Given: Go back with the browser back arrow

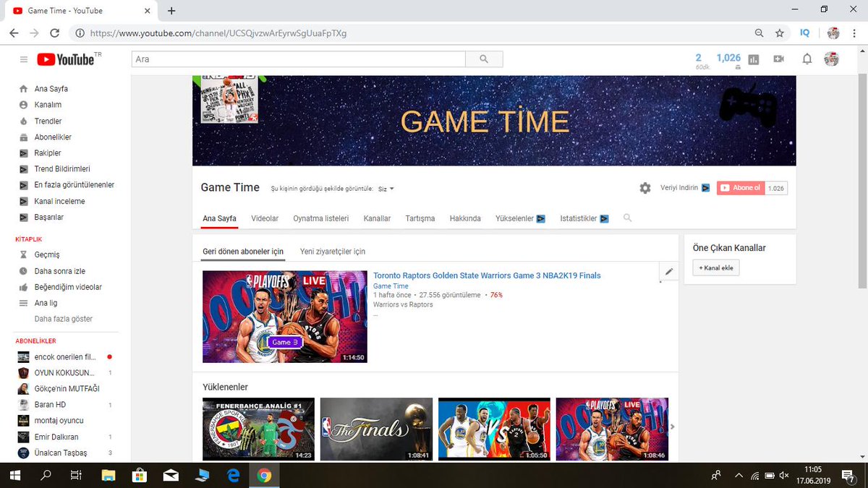Looking at the screenshot, I should (x=14, y=33).
